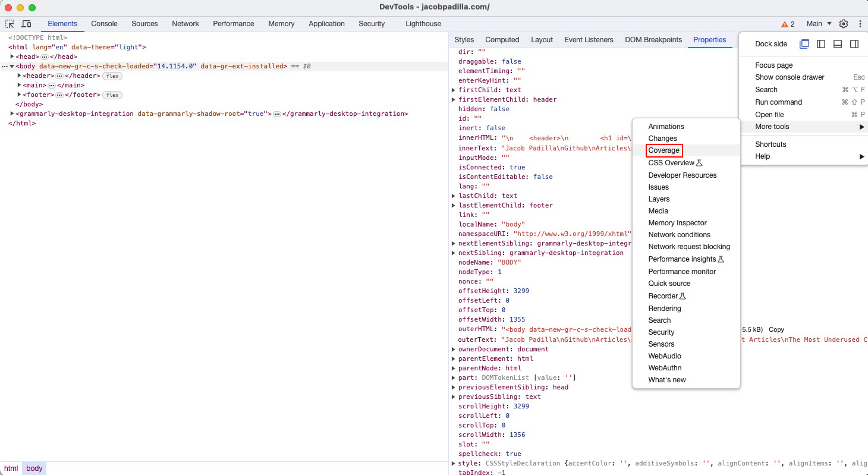Dock DevTools to the bottom
Image resolution: width=868 pixels, height=475 pixels.
coord(838,44)
